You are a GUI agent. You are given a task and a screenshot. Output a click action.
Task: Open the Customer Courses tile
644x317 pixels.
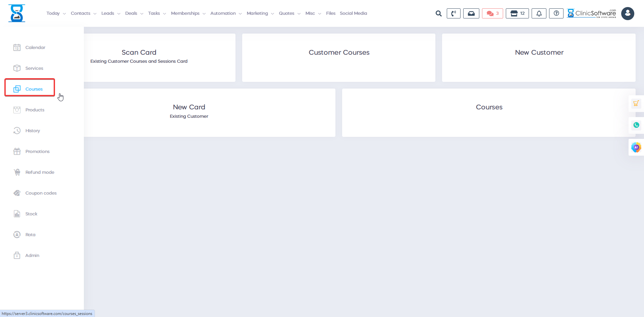click(x=338, y=57)
